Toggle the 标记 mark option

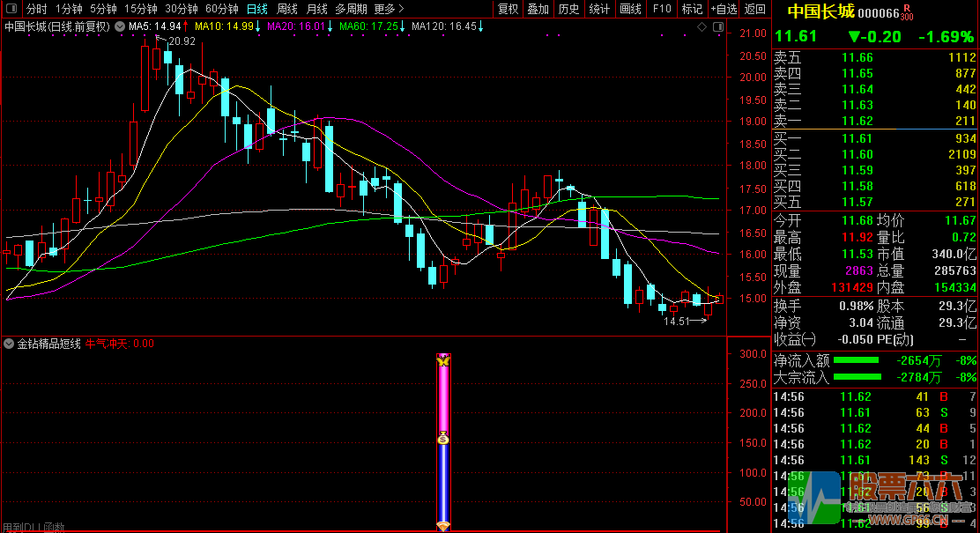click(692, 9)
